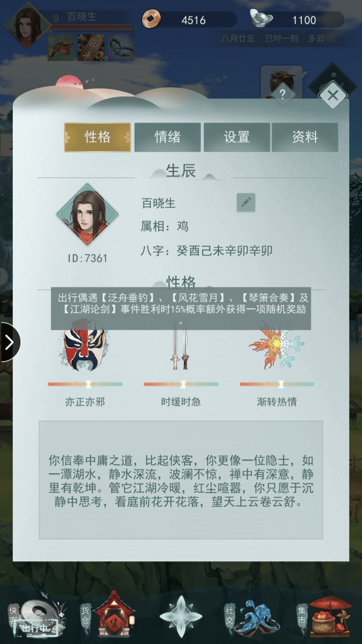Open the 集市 market stall icon

[x=330, y=615]
